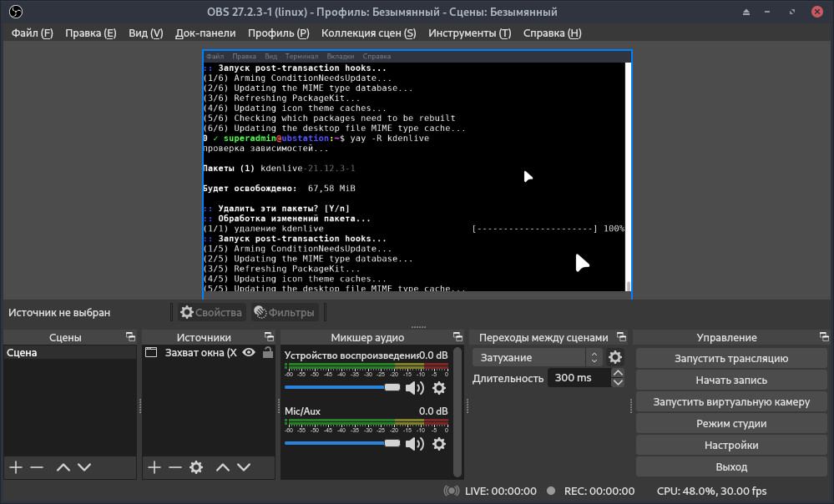The width and height of the screenshot is (834, 504).
Task: Click CPU usage status text
Action: (711, 491)
